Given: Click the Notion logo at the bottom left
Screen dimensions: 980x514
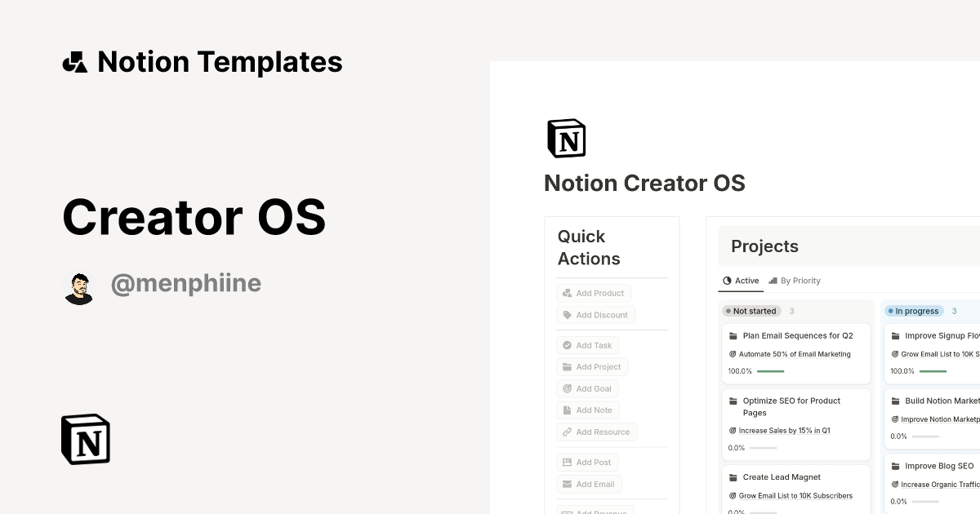Looking at the screenshot, I should click(x=85, y=439).
